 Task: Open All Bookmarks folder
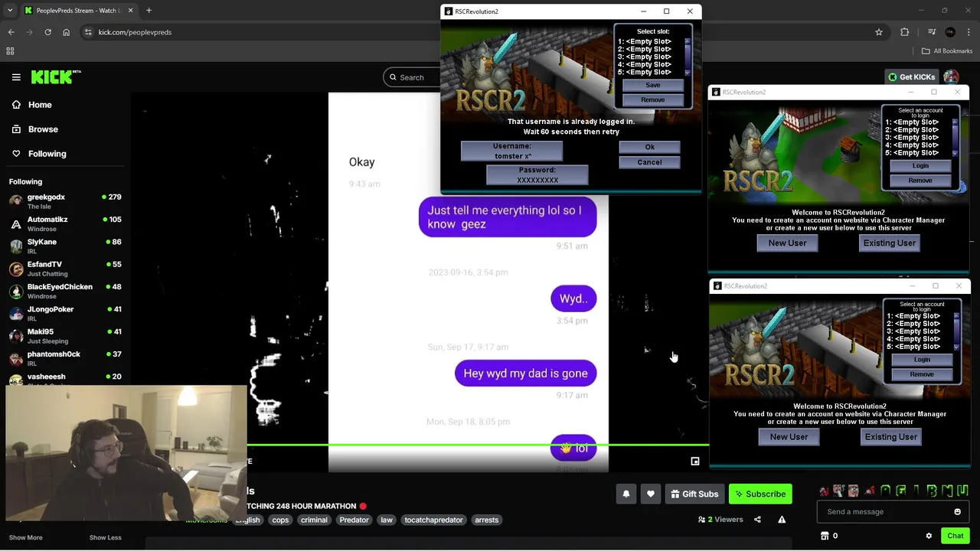click(947, 51)
